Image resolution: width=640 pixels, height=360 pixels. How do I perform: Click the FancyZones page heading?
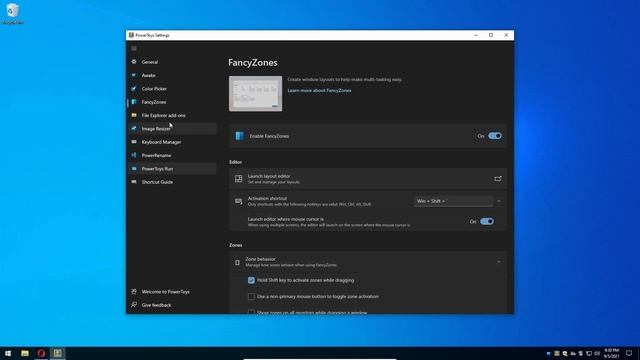(x=253, y=62)
